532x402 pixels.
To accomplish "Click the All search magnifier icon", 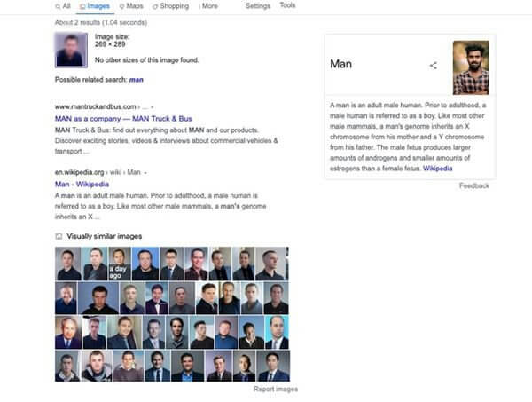I will [x=58, y=6].
